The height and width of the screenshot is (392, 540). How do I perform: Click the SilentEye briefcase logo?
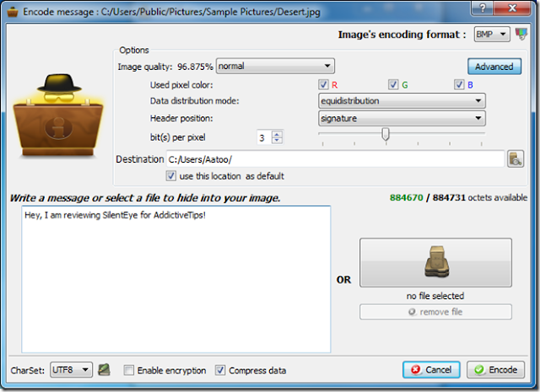pyautogui.click(x=58, y=115)
